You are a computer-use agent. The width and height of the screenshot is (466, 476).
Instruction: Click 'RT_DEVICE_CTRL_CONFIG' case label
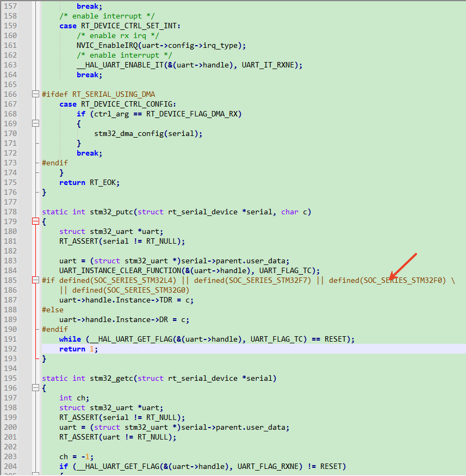(127, 104)
